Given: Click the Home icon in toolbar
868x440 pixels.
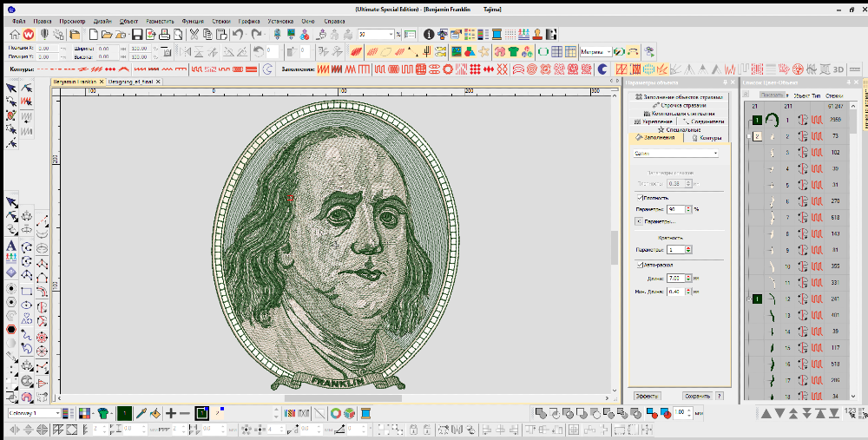Looking at the screenshot, I should click(x=14, y=35).
